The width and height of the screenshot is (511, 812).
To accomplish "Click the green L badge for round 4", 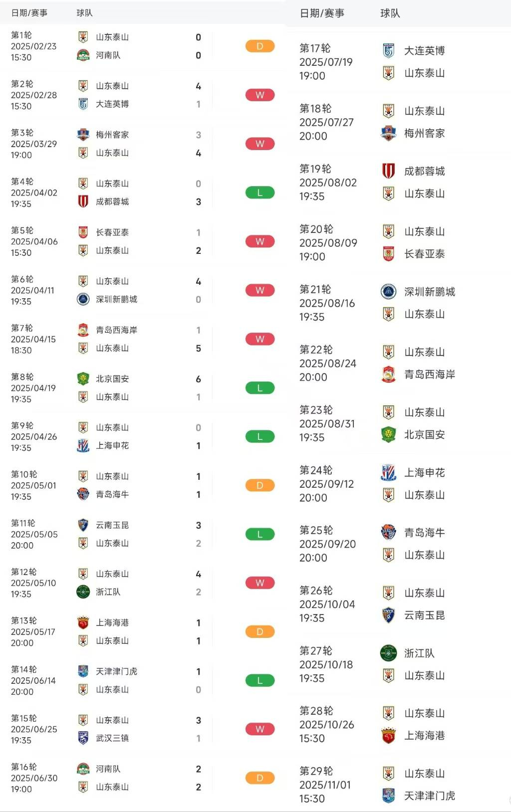I will (x=259, y=193).
